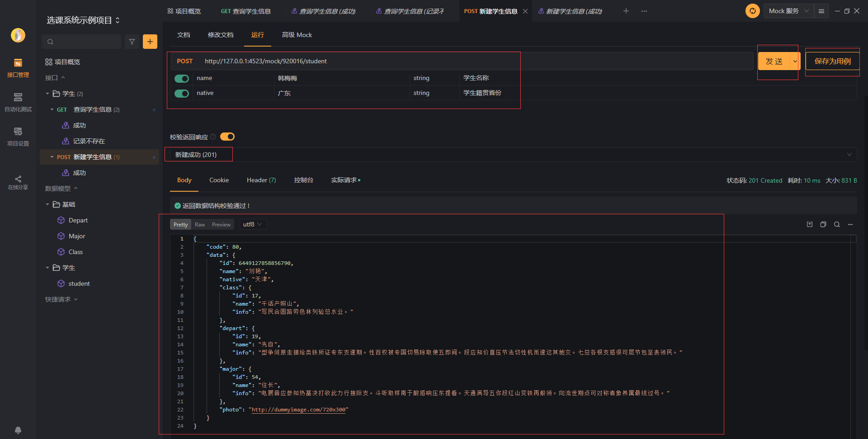Toggle the native parameter switch

point(182,94)
